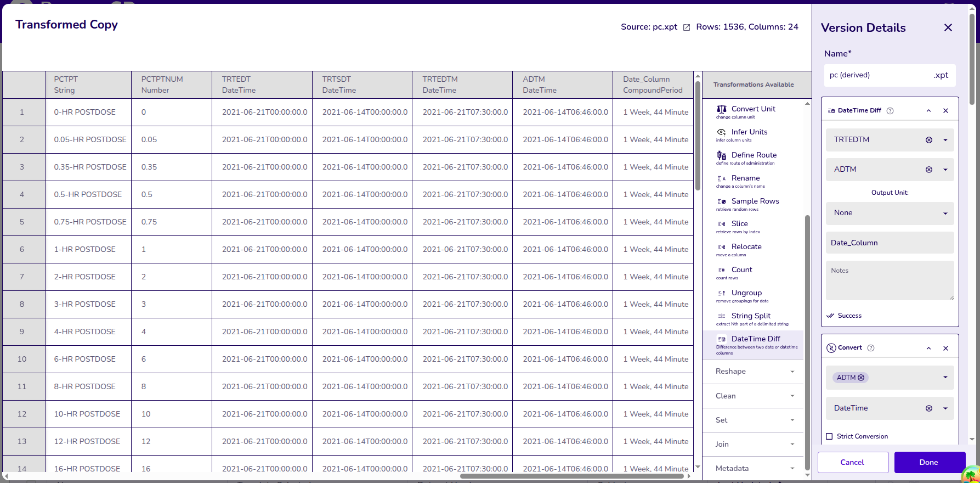Click the Done button
Image resolution: width=980 pixels, height=483 pixels.
point(929,462)
